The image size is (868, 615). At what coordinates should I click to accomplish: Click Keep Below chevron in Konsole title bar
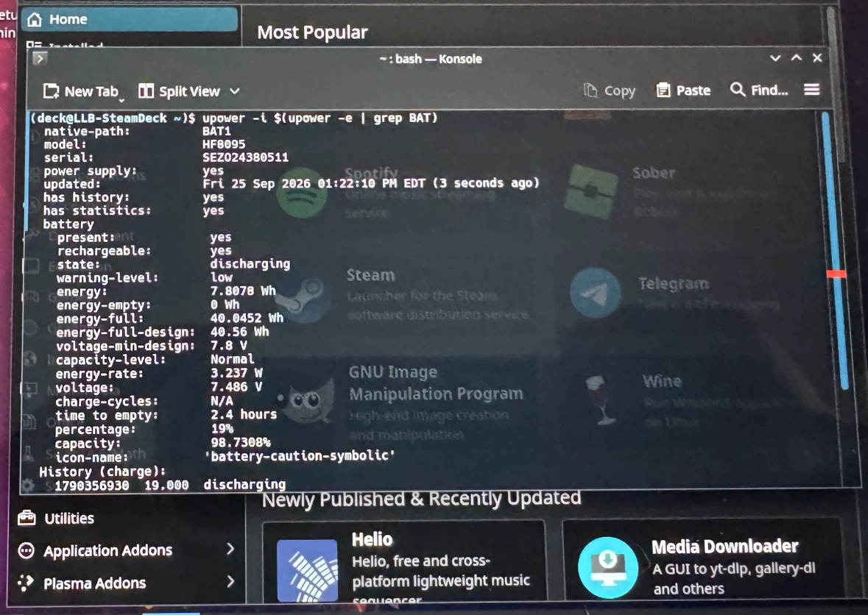coord(775,58)
